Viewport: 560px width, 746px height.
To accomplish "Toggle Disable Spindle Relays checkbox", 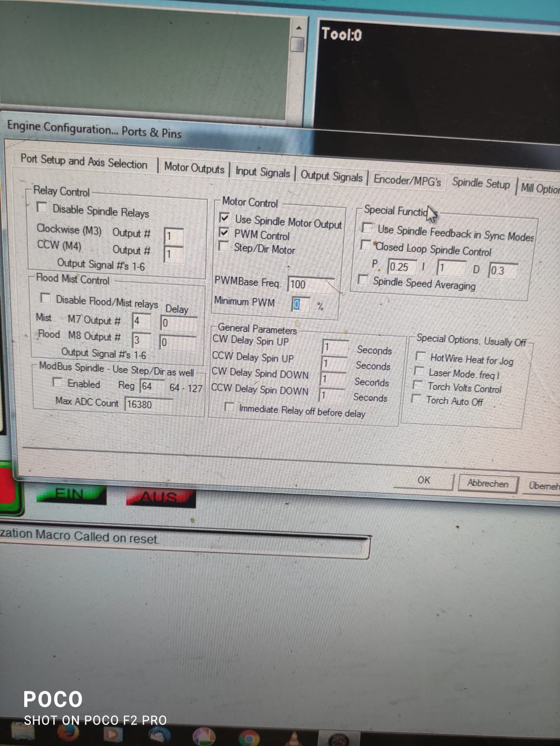I will (42, 207).
